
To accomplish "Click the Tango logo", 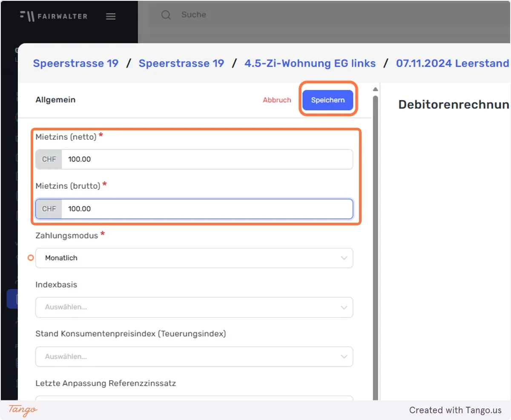I will pyautogui.click(x=23, y=410).
